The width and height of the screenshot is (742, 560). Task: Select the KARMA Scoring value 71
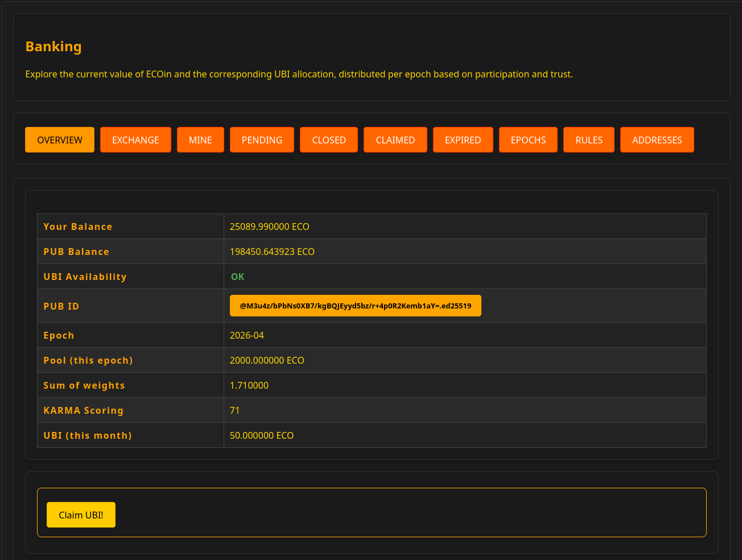[x=234, y=410]
